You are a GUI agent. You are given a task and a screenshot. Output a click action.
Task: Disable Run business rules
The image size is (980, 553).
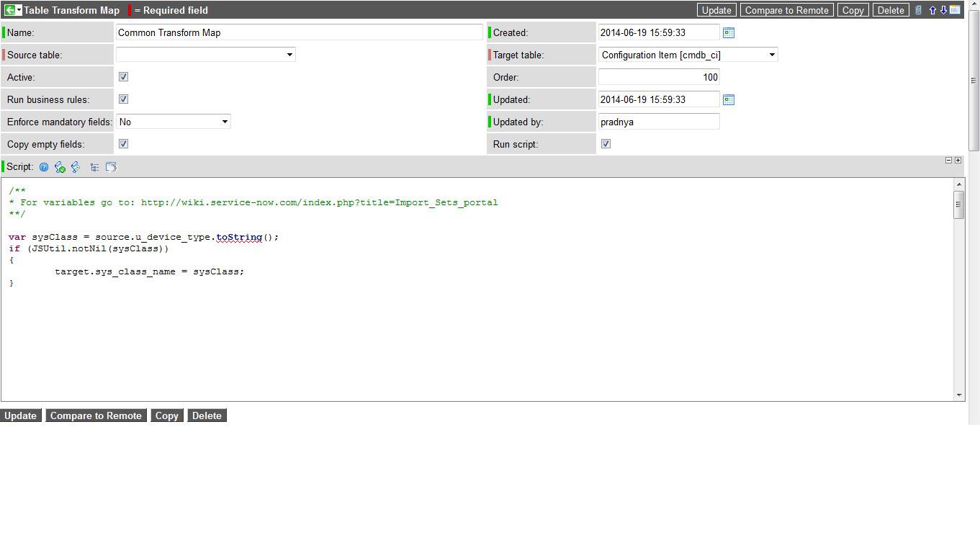tap(123, 99)
